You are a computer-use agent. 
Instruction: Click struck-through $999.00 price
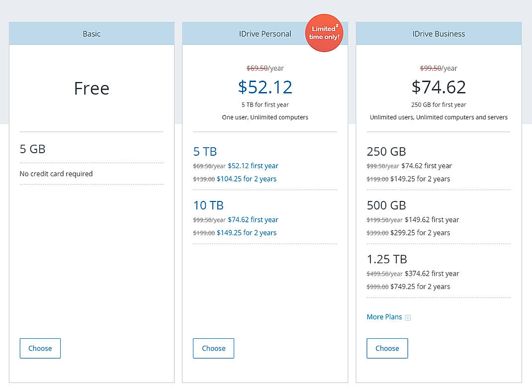point(378,287)
